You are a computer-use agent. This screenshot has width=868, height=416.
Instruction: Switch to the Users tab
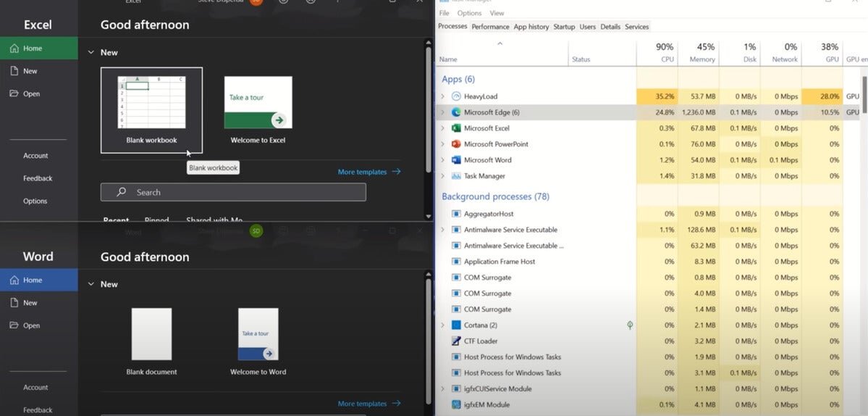tap(588, 27)
